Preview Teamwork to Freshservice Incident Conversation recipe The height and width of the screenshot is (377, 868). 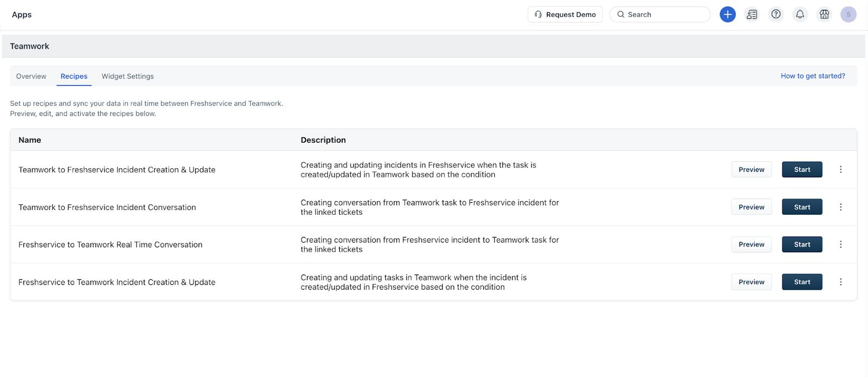pos(751,207)
